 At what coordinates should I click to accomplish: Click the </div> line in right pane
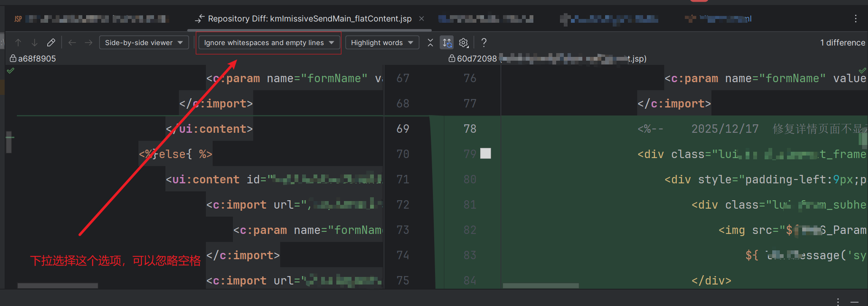point(711,280)
